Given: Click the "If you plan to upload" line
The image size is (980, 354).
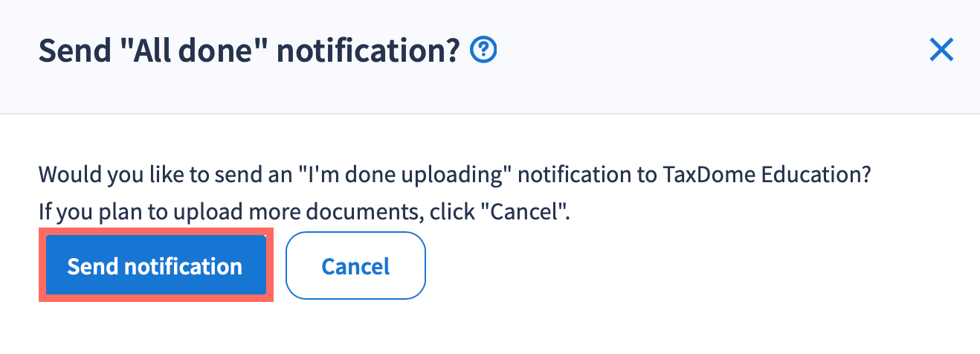Looking at the screenshot, I should (x=303, y=212).
